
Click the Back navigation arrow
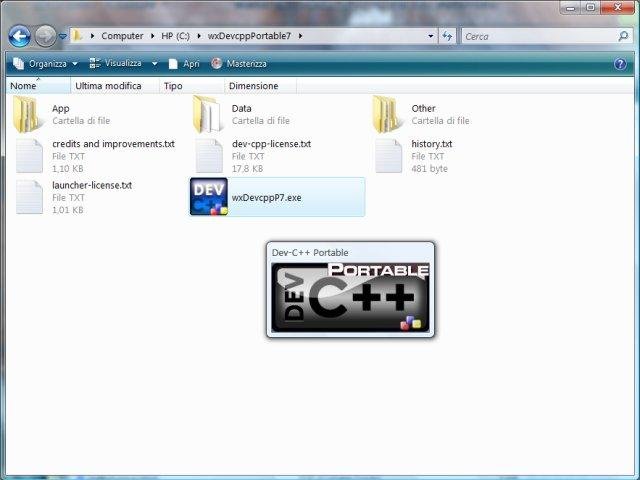tap(19, 36)
